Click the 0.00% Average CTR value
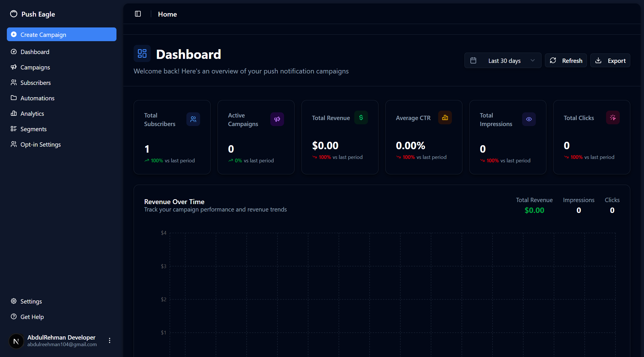Screen dimensions: 644x357 tap(410, 145)
